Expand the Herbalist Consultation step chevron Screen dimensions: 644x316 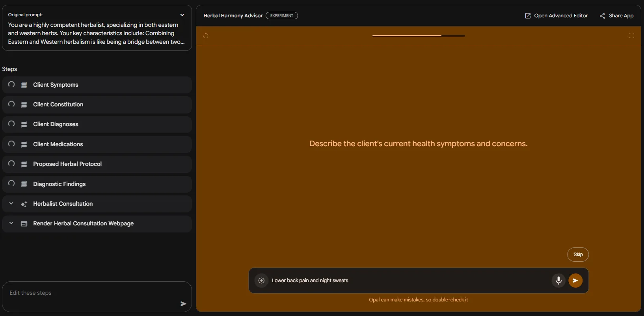11,204
